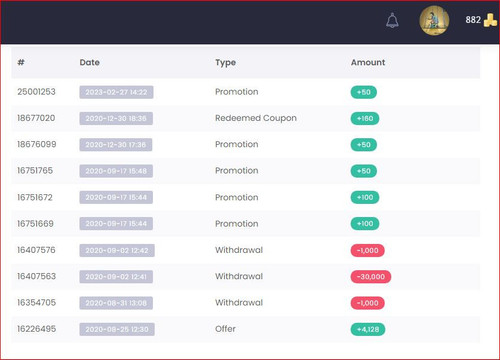
Task: Click the date badge in row 16751669
Action: 116,224
